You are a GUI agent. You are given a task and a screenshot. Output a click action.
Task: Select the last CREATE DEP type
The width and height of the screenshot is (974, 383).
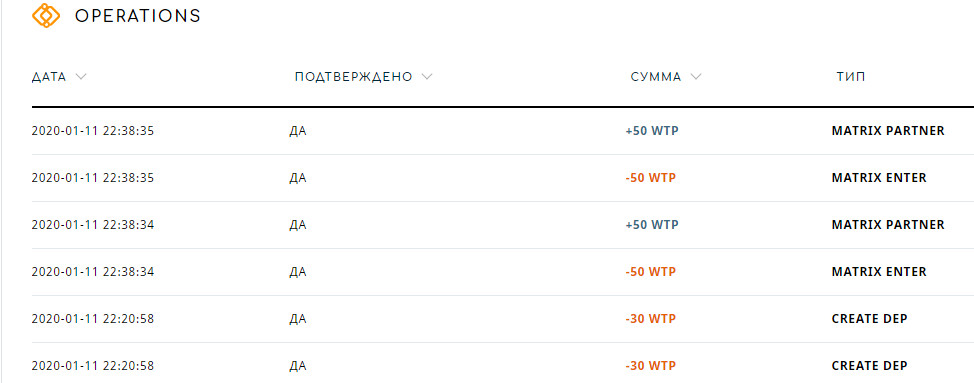(870, 366)
